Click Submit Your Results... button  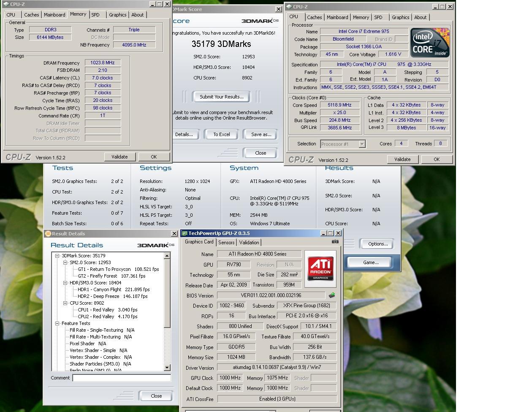222,97
